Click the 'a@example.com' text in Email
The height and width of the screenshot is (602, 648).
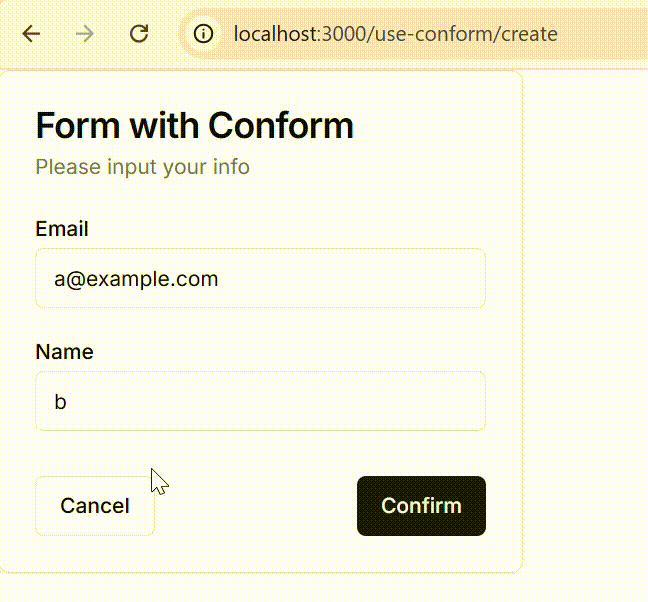click(136, 279)
